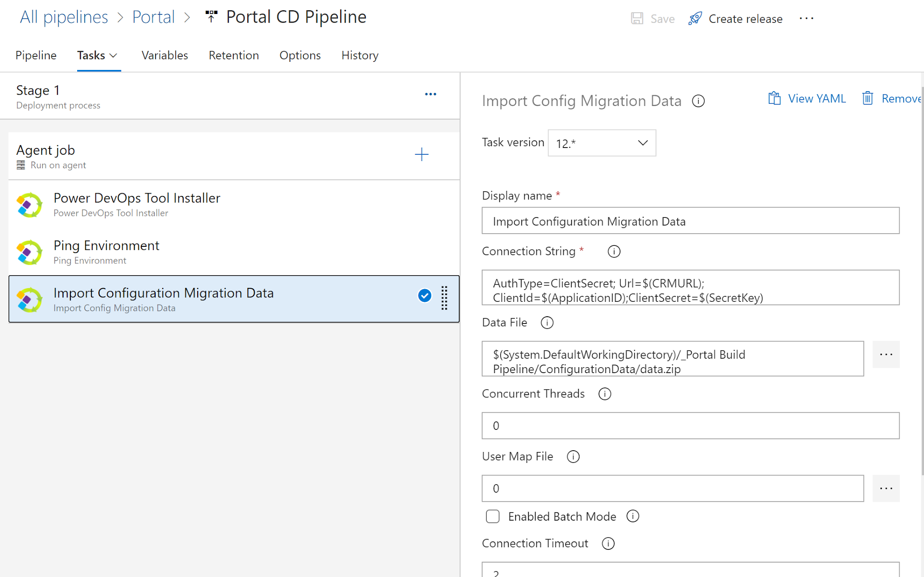The width and height of the screenshot is (924, 577).
Task: Open the pipeline header more actions ellipsis
Action: click(806, 18)
